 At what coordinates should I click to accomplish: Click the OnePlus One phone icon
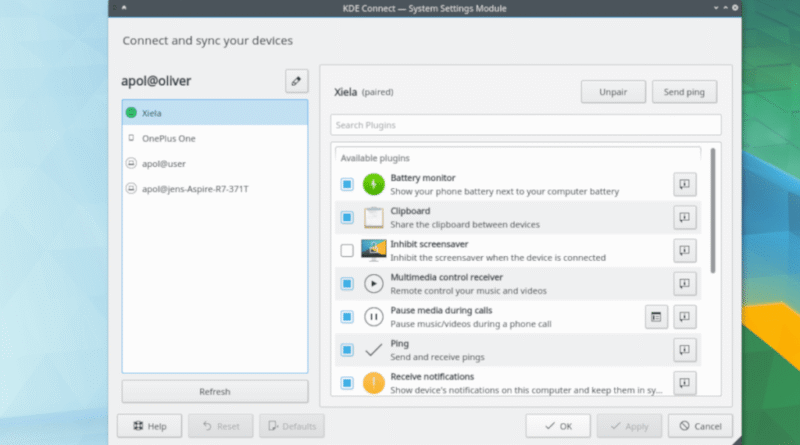click(131, 138)
